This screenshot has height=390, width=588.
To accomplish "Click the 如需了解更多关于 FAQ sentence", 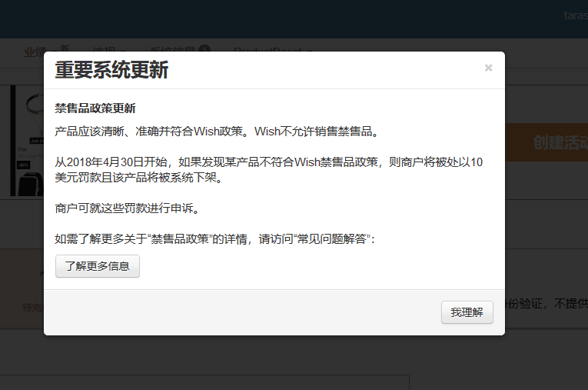I will coord(214,238).
